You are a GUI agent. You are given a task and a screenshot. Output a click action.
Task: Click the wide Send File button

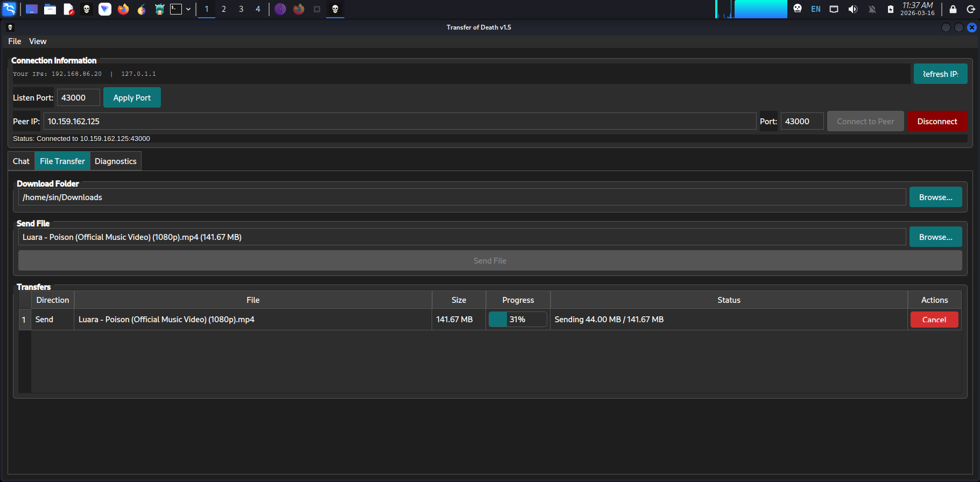coord(490,260)
